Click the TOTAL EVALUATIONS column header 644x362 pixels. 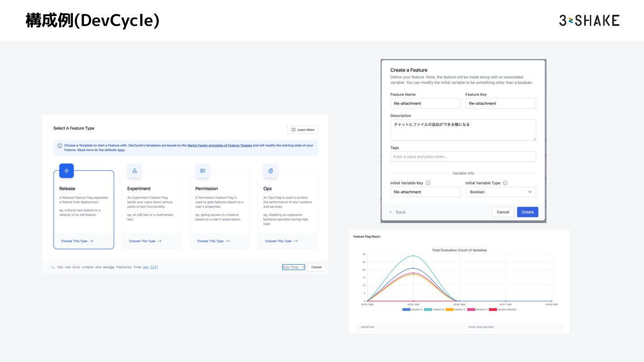[x=481, y=327]
